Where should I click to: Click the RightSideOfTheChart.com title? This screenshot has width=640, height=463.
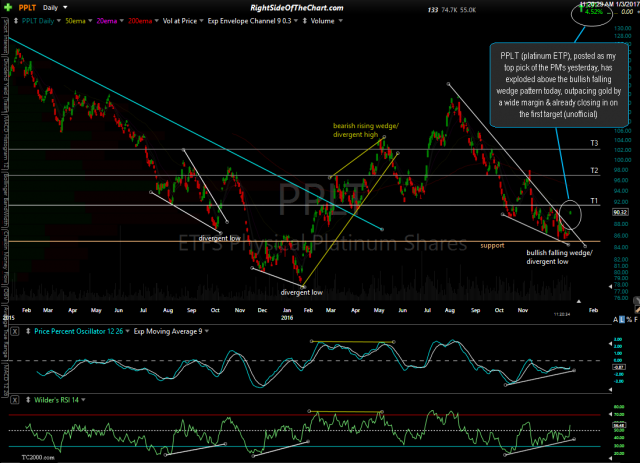pos(297,8)
